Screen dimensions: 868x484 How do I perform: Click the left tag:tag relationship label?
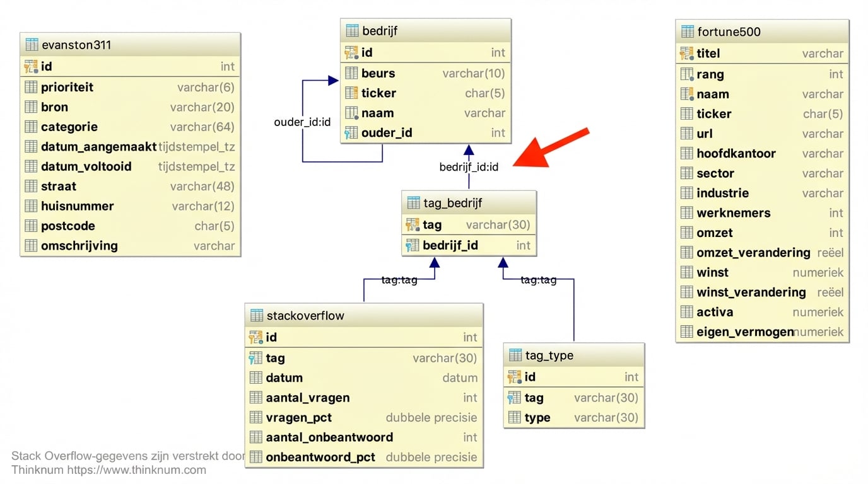(x=399, y=280)
